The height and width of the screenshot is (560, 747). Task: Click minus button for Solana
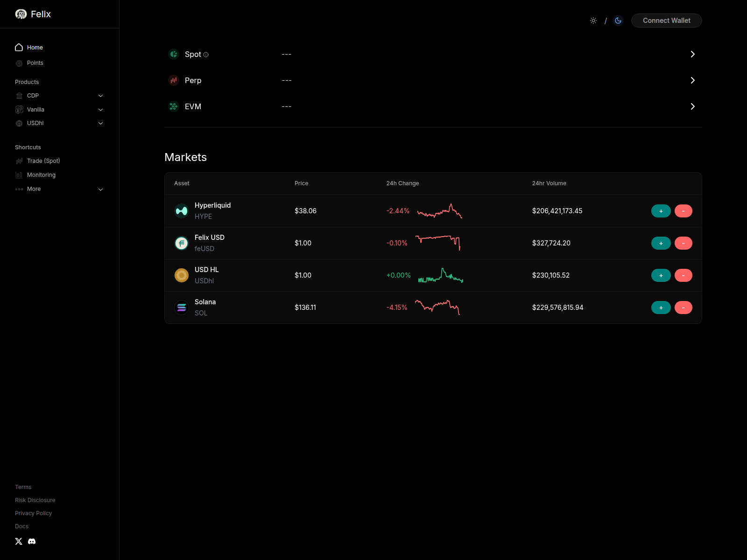click(684, 308)
